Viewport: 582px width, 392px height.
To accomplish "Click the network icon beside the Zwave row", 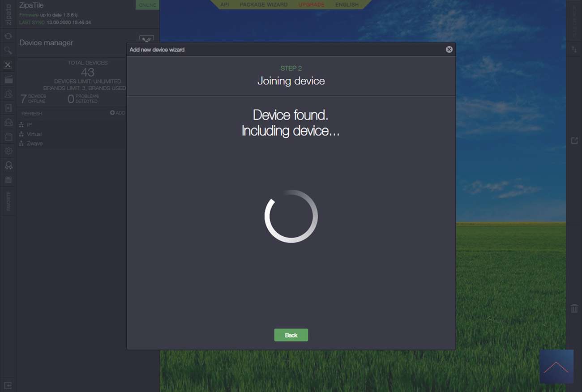I will 21,144.
